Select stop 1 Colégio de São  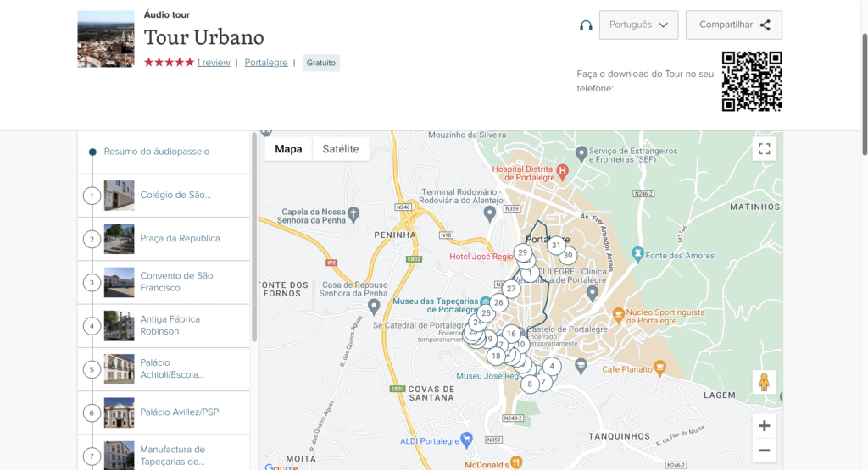click(164, 195)
